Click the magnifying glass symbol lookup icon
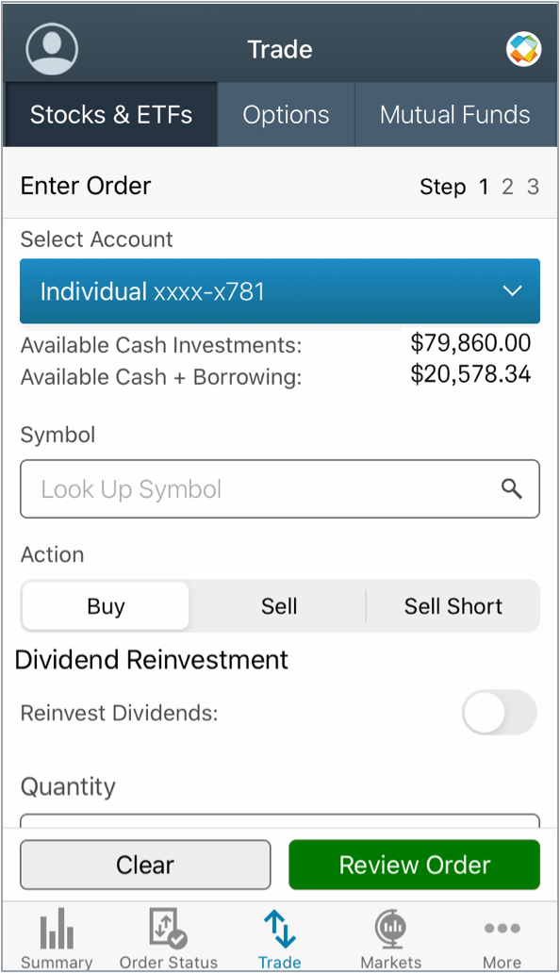 pyautogui.click(x=512, y=488)
